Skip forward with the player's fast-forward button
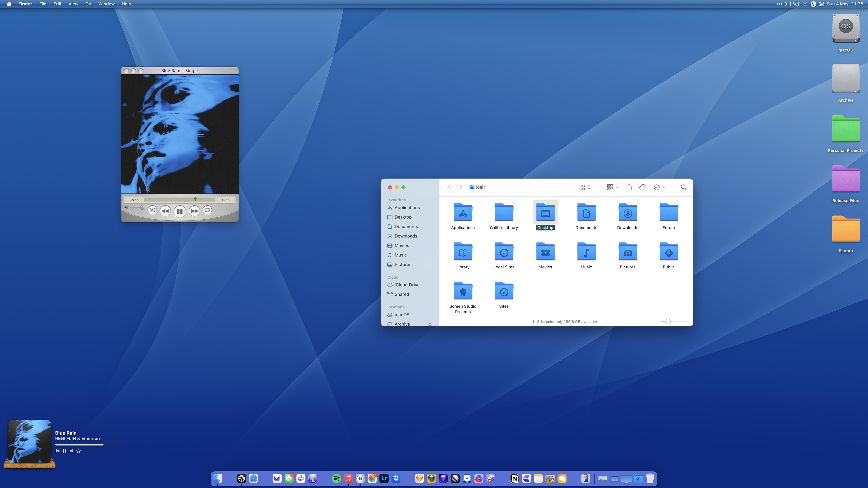 (x=194, y=211)
